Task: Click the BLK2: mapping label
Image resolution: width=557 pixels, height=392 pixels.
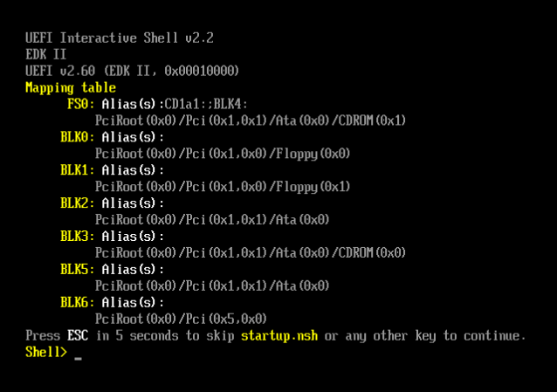Action: (78, 203)
